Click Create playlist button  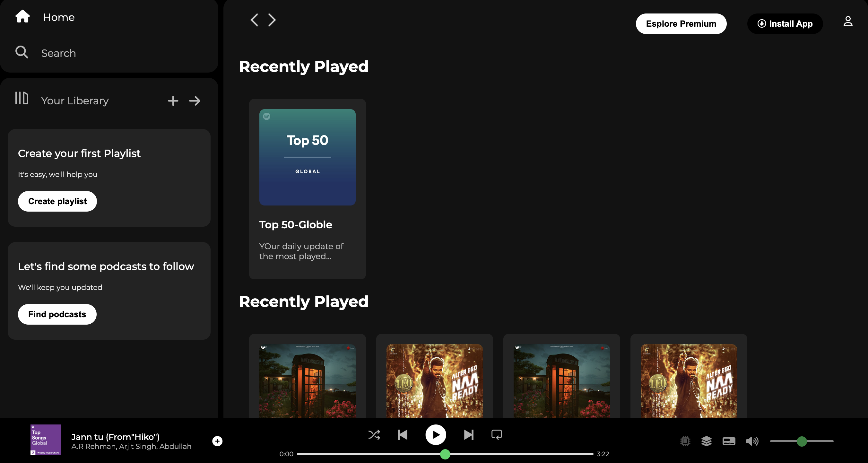pos(57,201)
